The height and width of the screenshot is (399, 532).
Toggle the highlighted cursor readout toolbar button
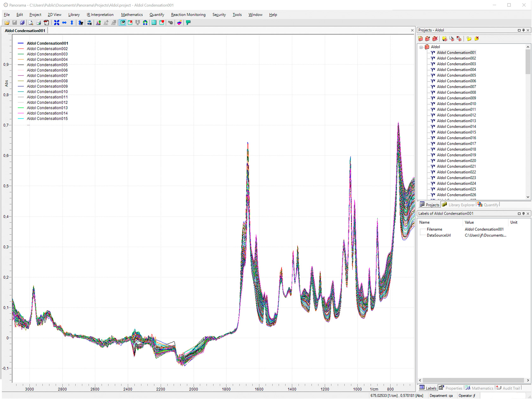[123, 22]
